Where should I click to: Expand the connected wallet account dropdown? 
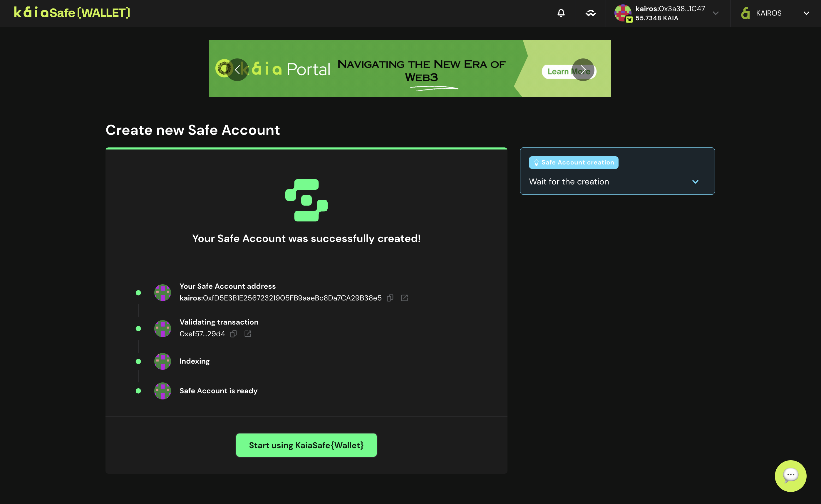716,13
